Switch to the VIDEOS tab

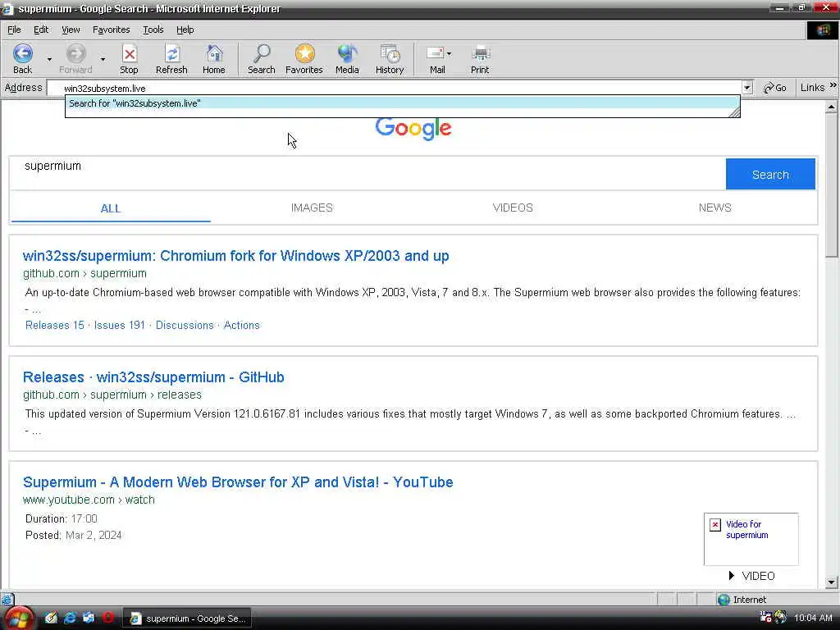[x=513, y=208]
